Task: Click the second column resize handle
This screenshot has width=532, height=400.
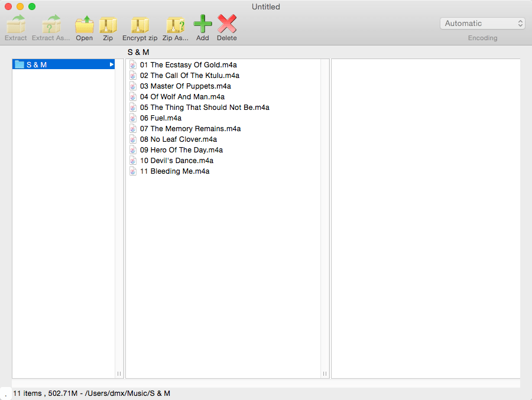Action: coord(325,373)
